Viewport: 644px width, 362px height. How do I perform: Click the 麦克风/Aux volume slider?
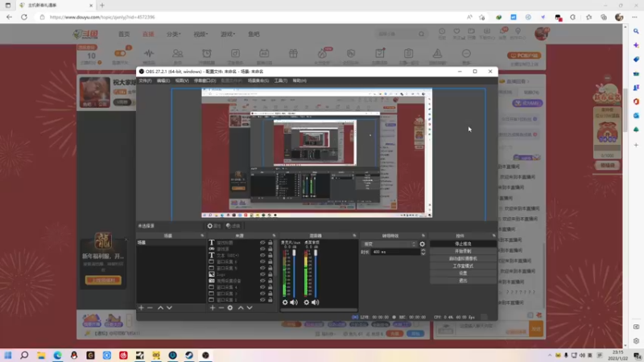pyautogui.click(x=294, y=273)
